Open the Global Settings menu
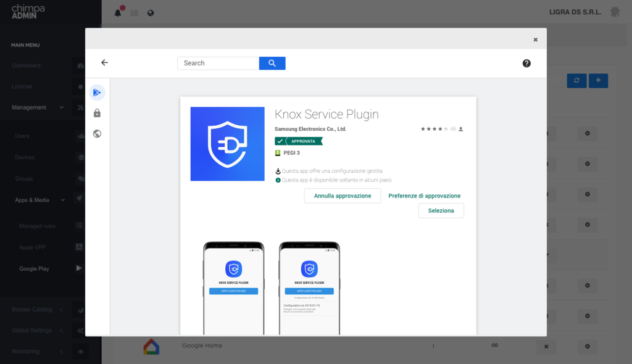Image resolution: width=632 pixels, height=364 pixels. point(32,330)
